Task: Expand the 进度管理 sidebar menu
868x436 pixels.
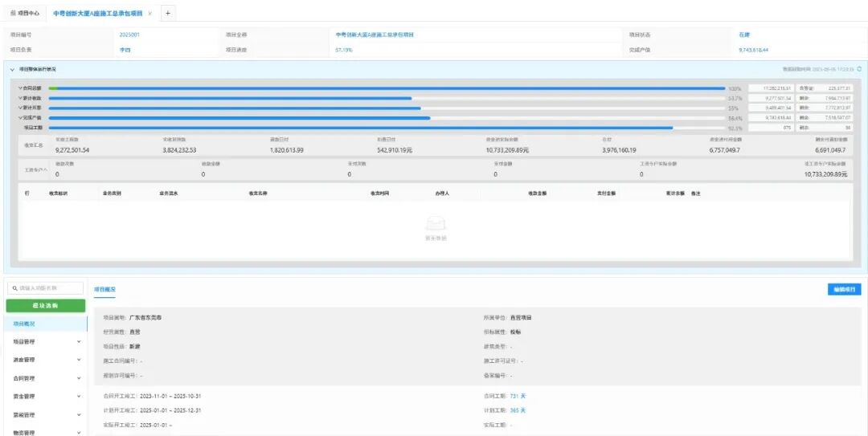Action: click(78, 360)
